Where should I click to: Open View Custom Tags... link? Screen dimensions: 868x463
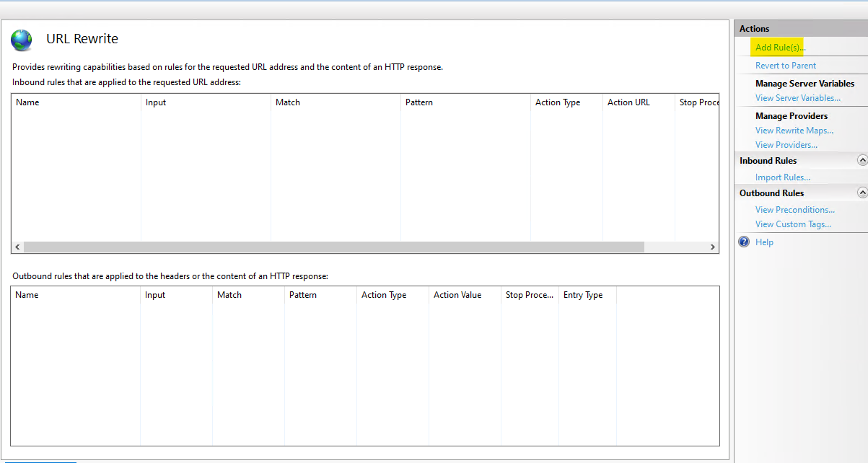click(793, 224)
